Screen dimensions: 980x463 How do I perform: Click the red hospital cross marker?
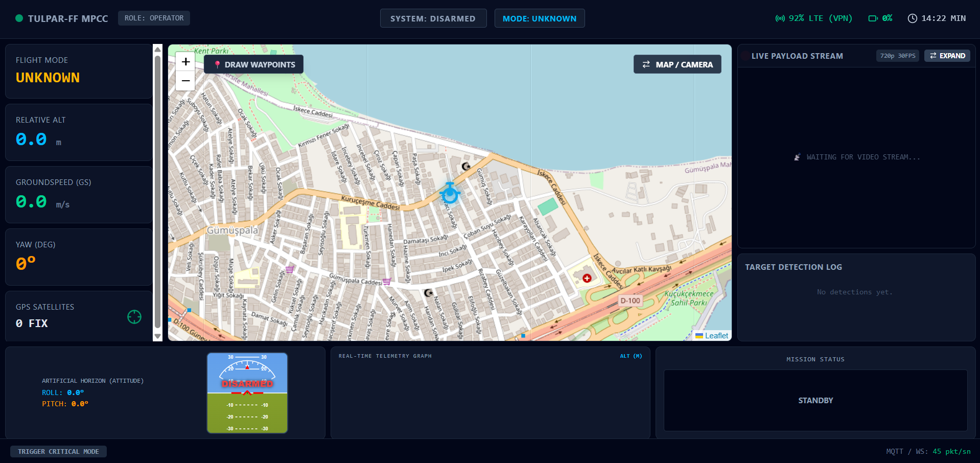coord(587,278)
